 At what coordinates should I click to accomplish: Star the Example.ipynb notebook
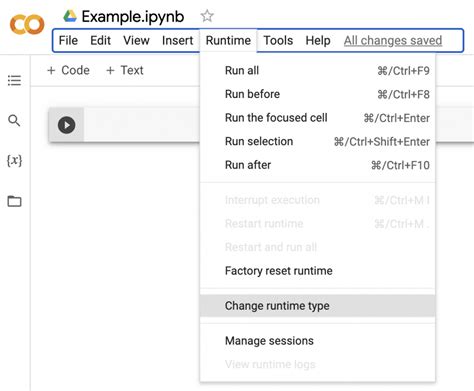(207, 16)
